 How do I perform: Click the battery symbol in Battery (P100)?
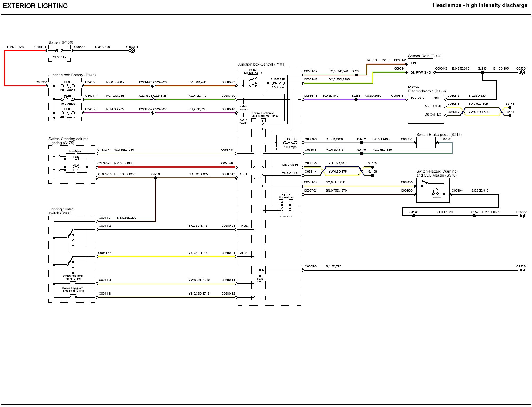tap(59, 51)
